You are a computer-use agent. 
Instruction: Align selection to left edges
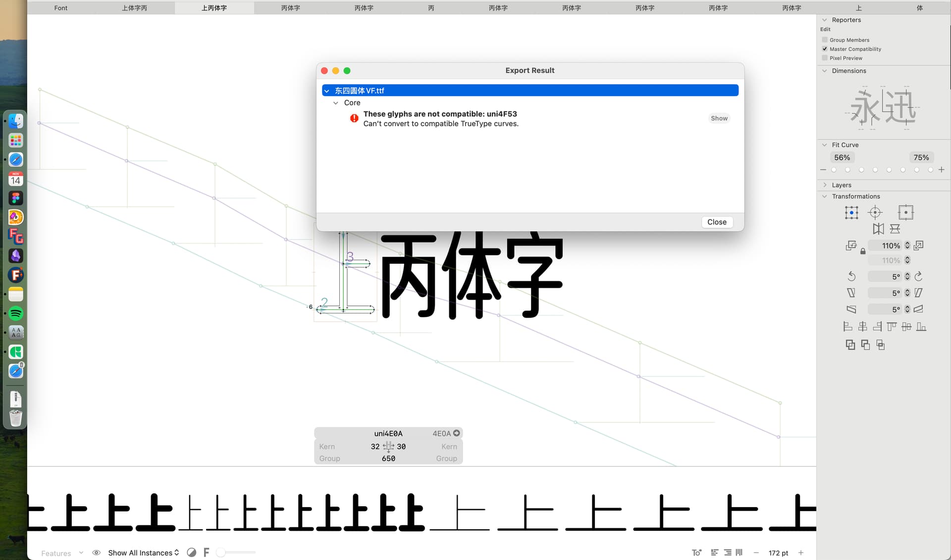tap(847, 326)
